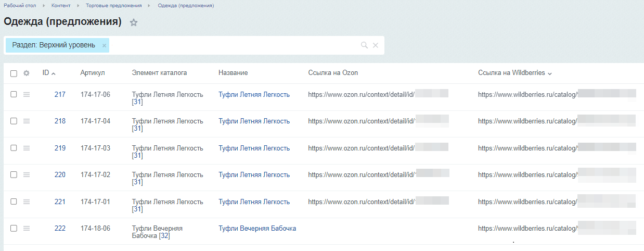Open 'Туфли Вечерняя Бабочка' name link
The image size is (644, 251).
click(x=257, y=229)
